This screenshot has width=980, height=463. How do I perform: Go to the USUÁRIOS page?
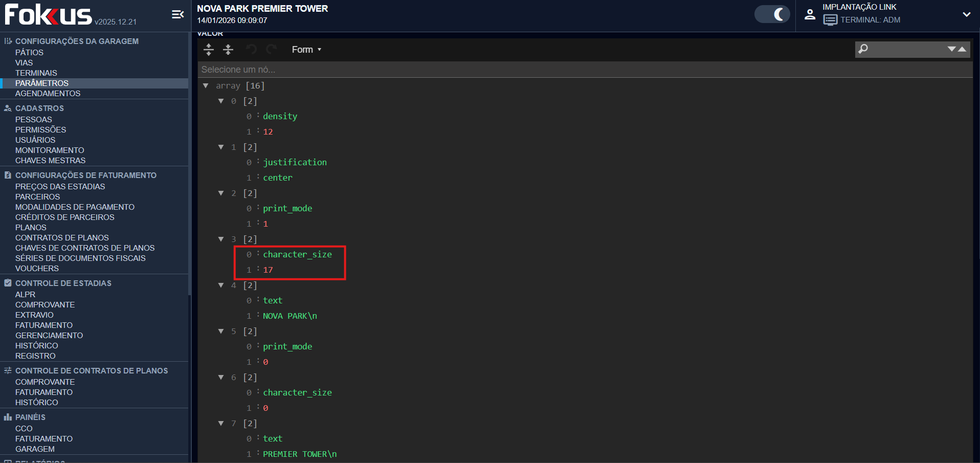pyautogui.click(x=35, y=140)
